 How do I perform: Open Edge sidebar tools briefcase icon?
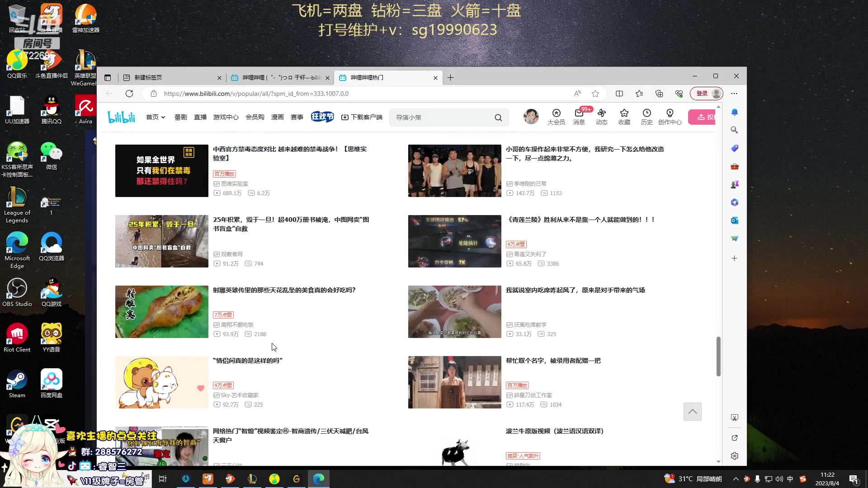pos(735,166)
